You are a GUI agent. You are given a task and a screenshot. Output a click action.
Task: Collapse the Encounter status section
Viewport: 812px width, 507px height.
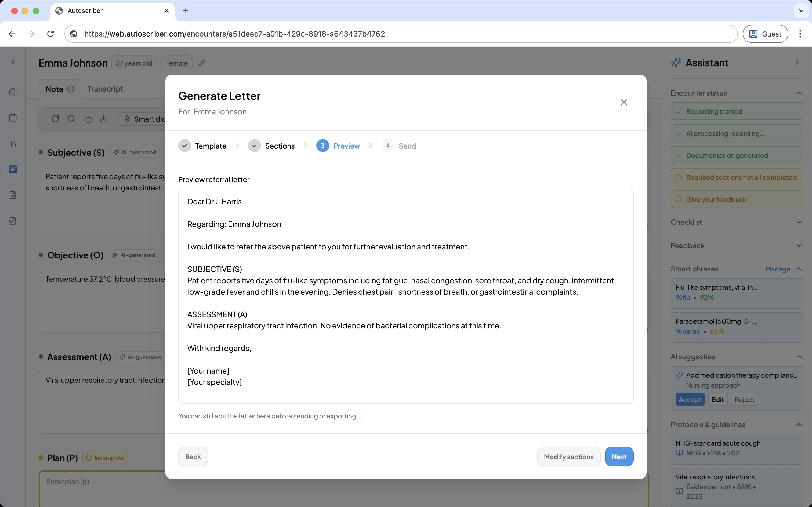click(799, 93)
